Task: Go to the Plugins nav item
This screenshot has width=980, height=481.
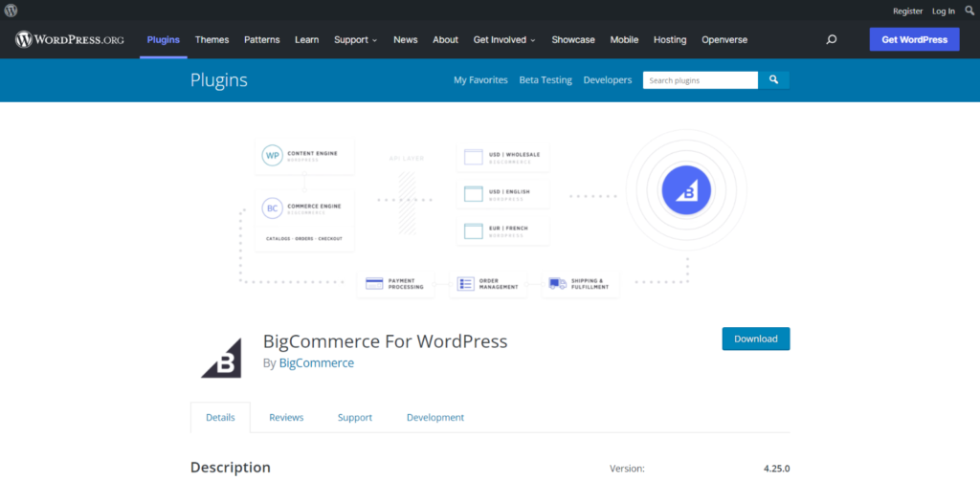Action: [163, 39]
